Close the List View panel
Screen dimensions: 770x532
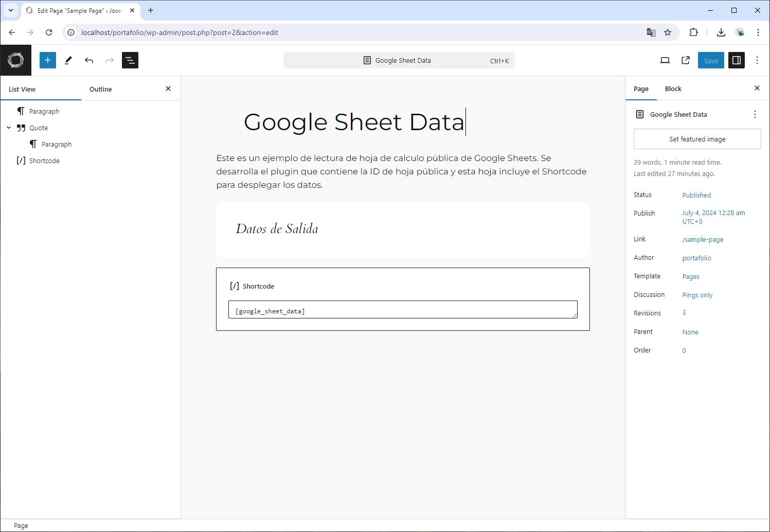coord(168,88)
